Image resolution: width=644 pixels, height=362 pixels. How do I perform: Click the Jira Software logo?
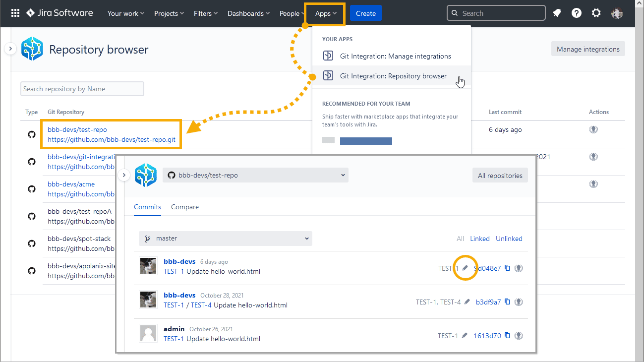59,13
